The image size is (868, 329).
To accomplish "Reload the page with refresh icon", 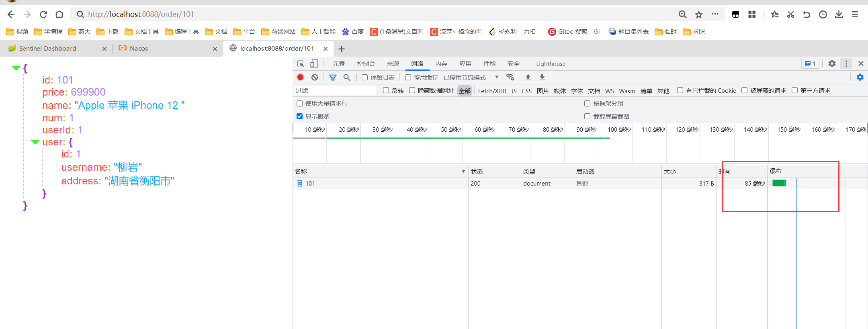I will pos(43,14).
